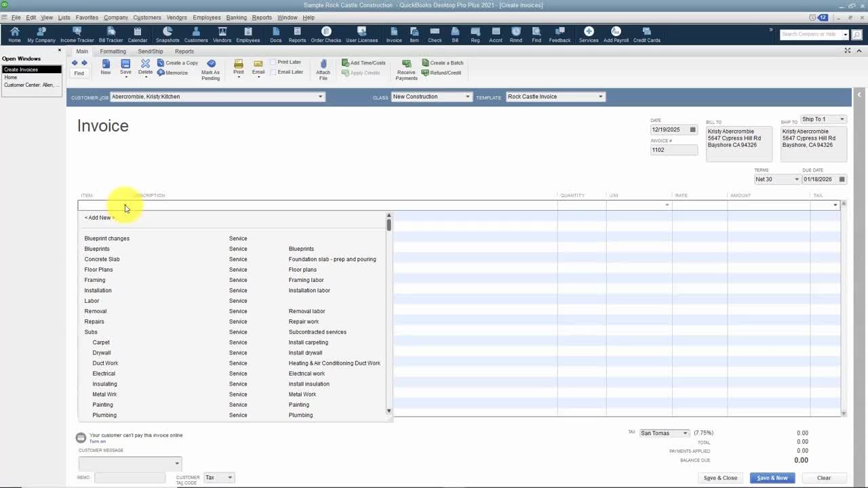Click the Check icon in icon bar
The image size is (868, 488).
tap(435, 35)
